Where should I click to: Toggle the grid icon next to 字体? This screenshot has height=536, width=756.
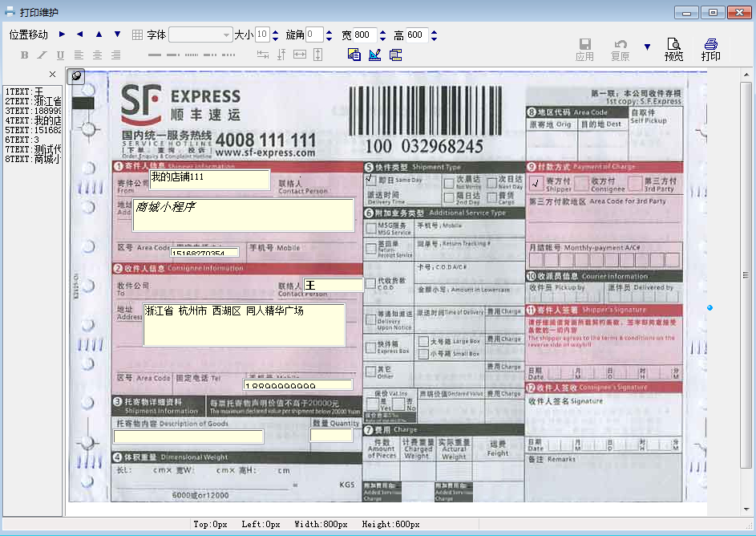(137, 35)
